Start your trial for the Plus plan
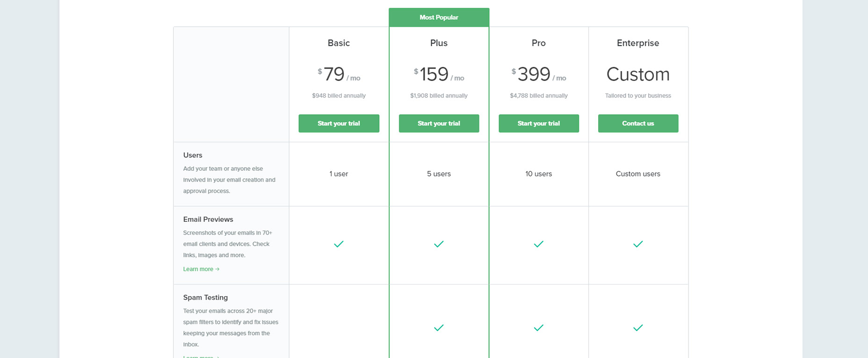The width and height of the screenshot is (868, 358). pos(439,124)
